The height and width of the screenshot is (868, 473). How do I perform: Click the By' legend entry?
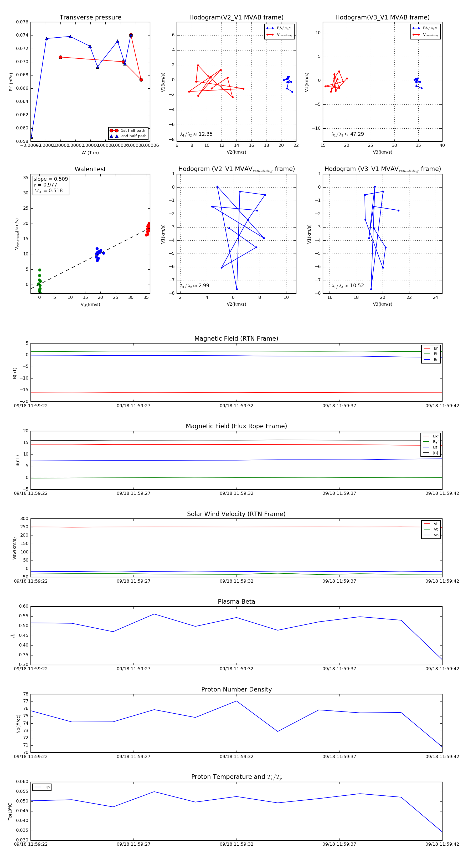point(431,442)
